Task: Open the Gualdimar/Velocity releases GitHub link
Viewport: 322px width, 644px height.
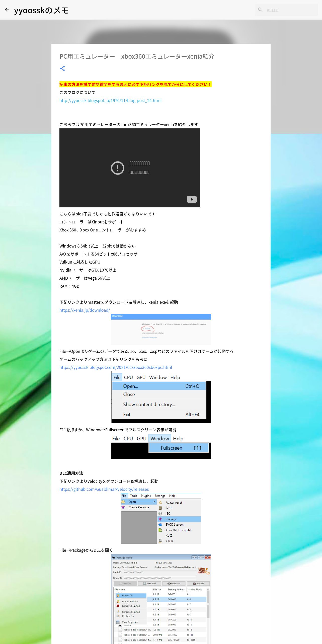Action: coord(104,489)
